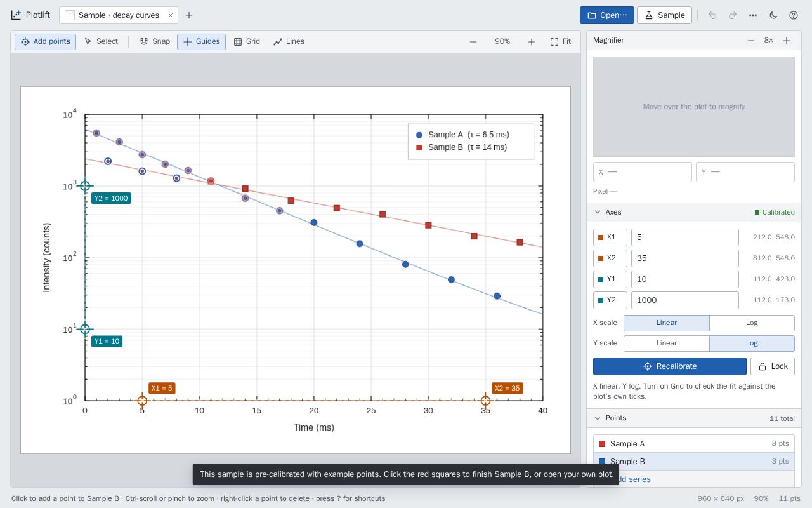This screenshot has width=812, height=508.
Task: Edit the Y2 value field
Action: coord(685,300)
